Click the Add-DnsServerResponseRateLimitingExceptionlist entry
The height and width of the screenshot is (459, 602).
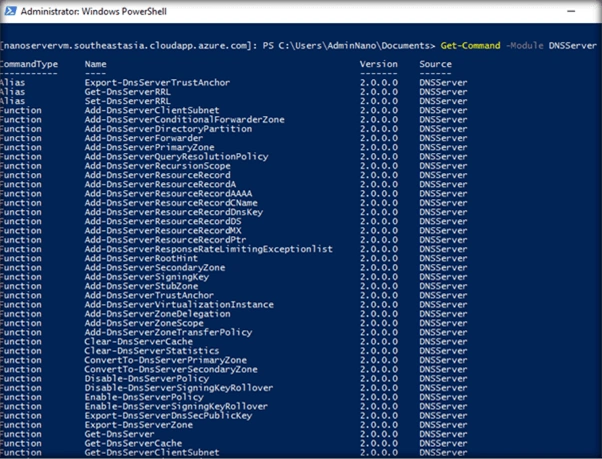(x=208, y=249)
